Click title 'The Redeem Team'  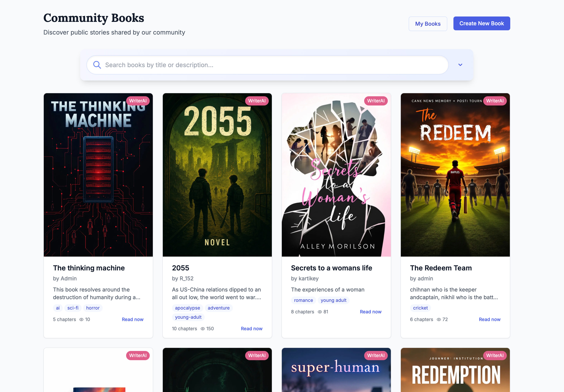pyautogui.click(x=441, y=268)
